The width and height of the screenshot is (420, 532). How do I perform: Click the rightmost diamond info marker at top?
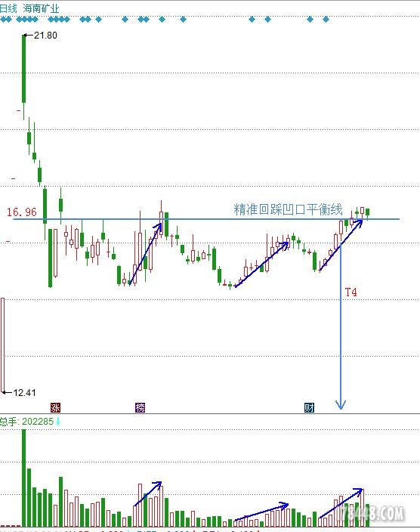pyautogui.click(x=326, y=20)
